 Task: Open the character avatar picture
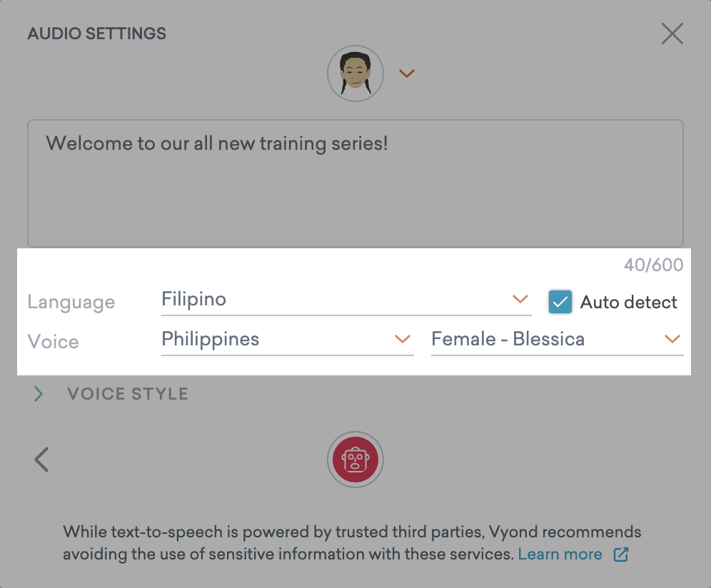tap(355, 73)
